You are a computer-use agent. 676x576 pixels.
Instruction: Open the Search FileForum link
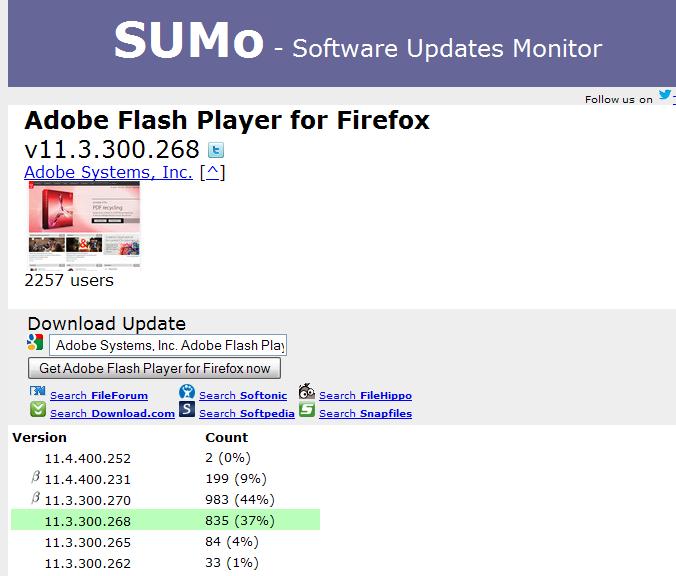point(98,396)
